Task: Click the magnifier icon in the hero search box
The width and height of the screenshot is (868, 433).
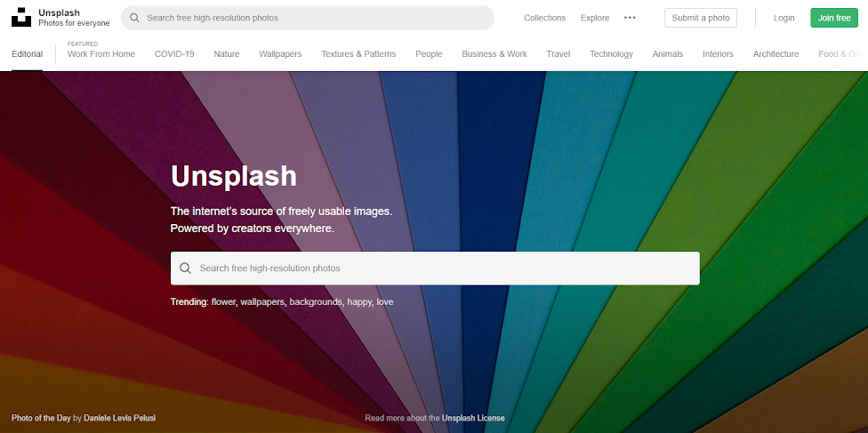Action: pos(186,268)
